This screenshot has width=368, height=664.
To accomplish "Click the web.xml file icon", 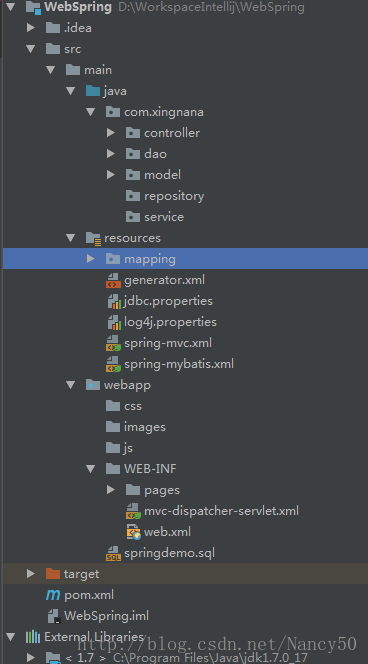I will point(133,532).
